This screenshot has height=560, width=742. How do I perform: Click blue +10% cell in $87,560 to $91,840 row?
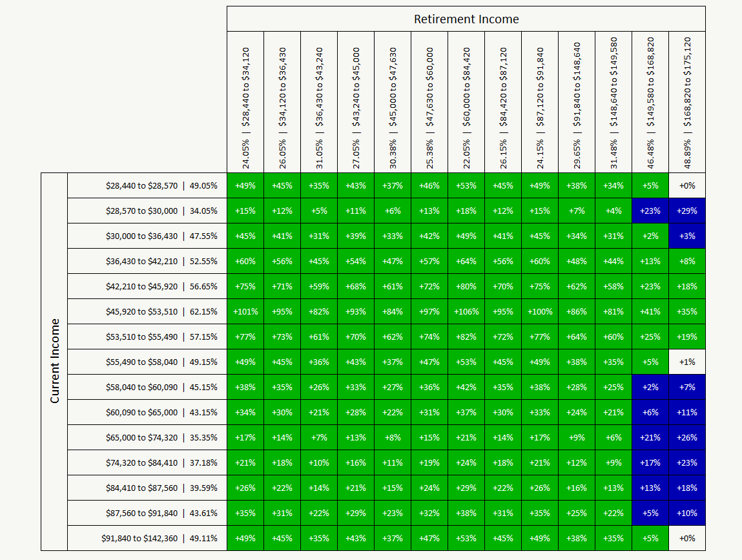pos(687,513)
